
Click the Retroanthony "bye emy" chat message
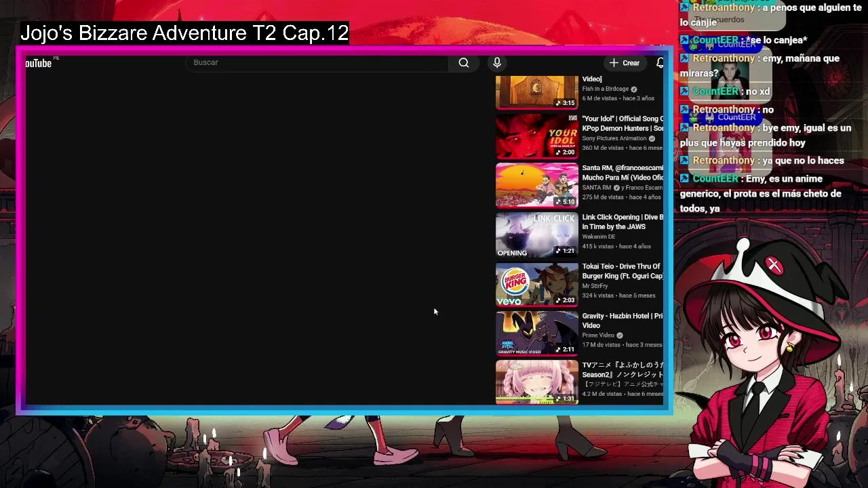(x=766, y=136)
